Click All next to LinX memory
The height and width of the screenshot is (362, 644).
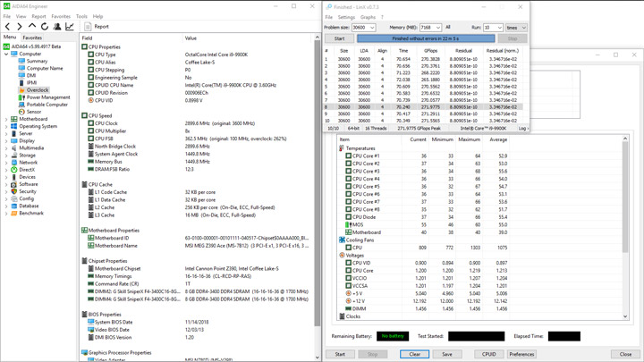pyautogui.click(x=448, y=27)
